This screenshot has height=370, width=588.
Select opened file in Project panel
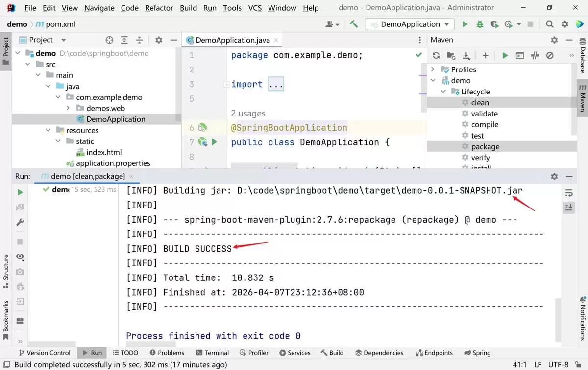coord(109,40)
